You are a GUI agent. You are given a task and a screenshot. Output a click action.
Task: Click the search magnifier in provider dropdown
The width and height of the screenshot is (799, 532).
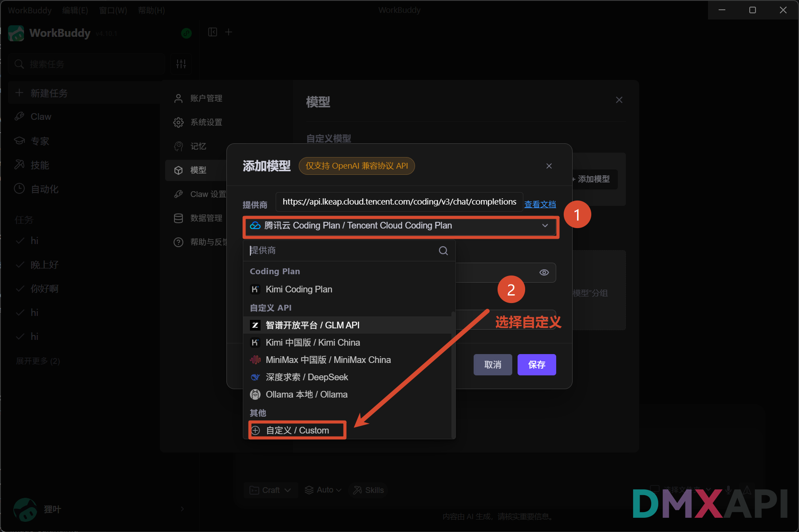coord(443,251)
